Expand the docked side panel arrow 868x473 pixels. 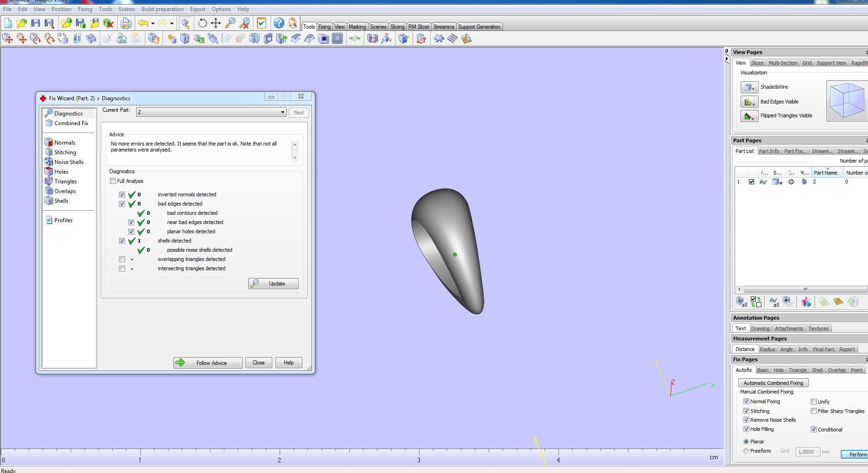click(727, 60)
